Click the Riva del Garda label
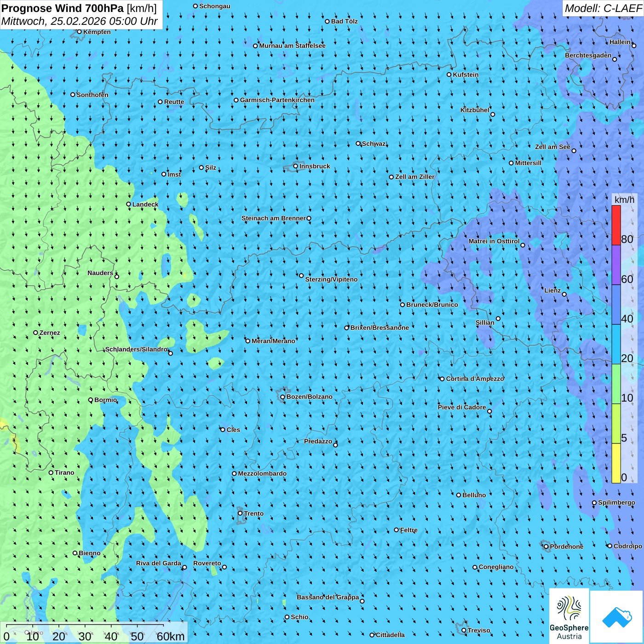 click(159, 563)
